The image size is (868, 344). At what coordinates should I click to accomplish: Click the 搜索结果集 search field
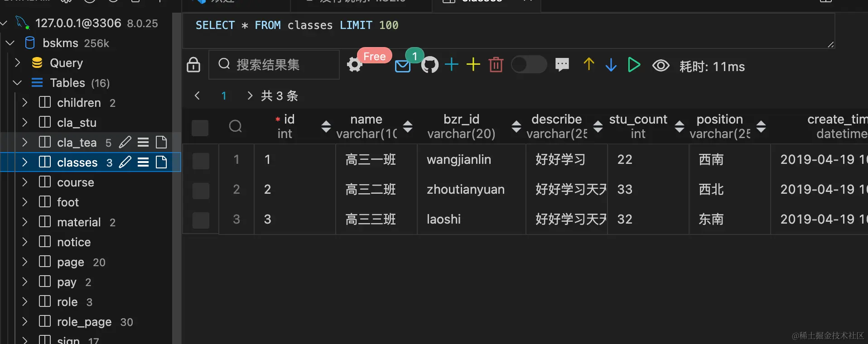pos(274,65)
